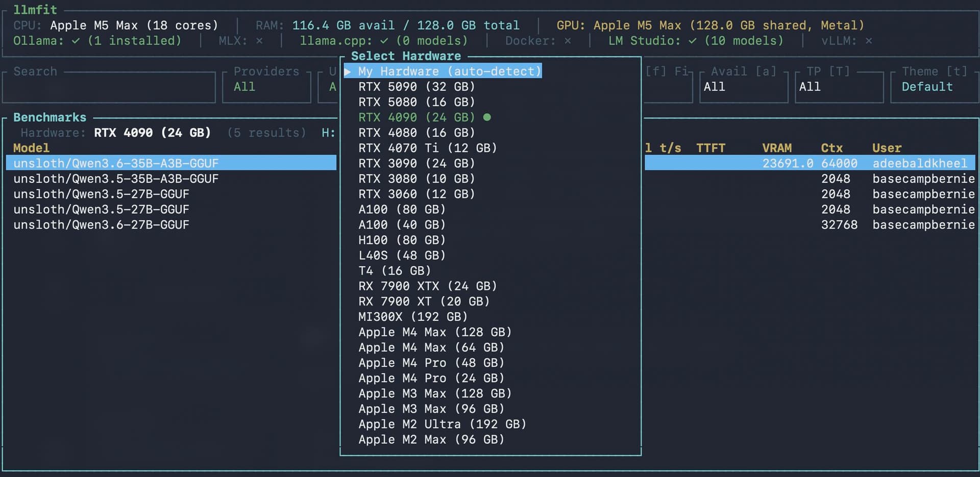Click the green dot beside RTX 4090
Image resolution: width=980 pixels, height=477 pixels.
tap(487, 117)
